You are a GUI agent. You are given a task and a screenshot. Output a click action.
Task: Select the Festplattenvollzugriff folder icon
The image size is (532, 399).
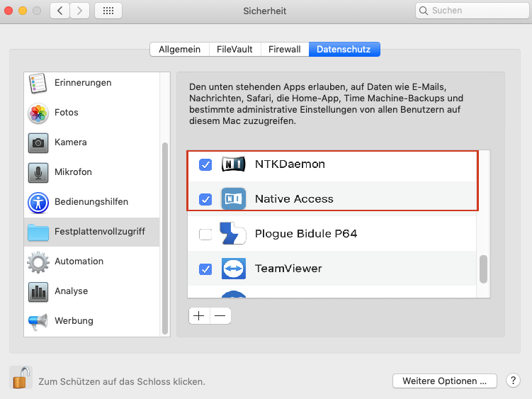coord(38,232)
